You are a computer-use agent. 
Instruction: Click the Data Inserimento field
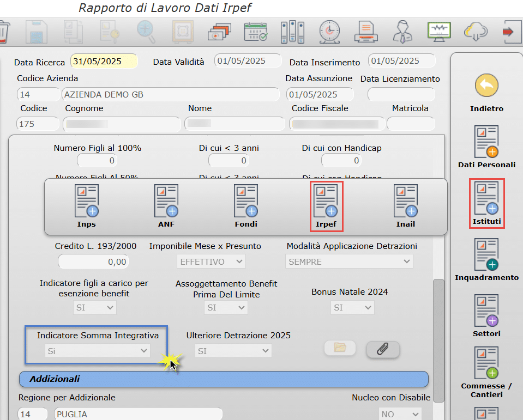coord(402,61)
